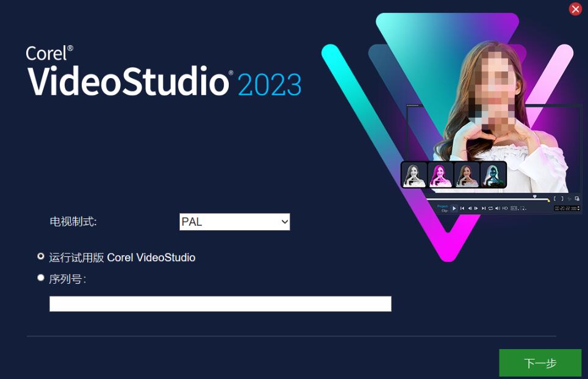Screen dimensions: 588x379
Task: Open the 电视制式 PAL dropdown
Action: pyautogui.click(x=235, y=222)
